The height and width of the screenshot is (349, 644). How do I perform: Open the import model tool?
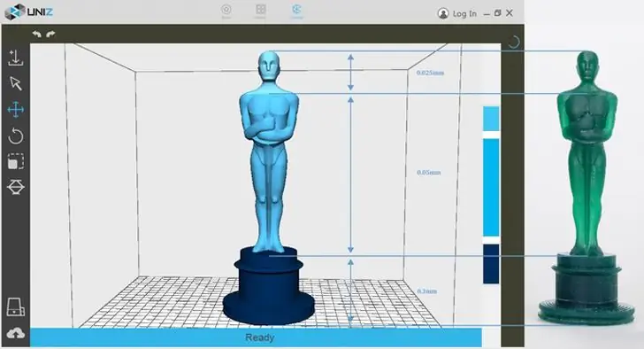tap(16, 58)
